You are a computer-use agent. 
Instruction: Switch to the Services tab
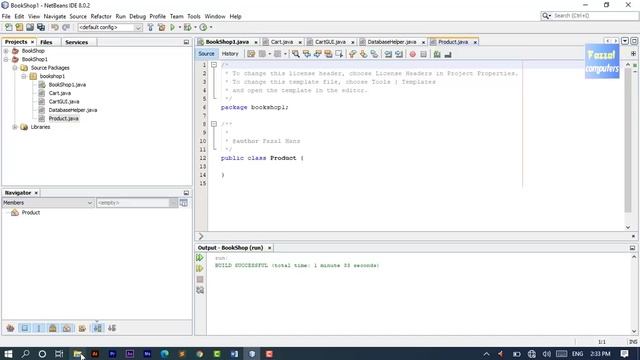point(76,42)
